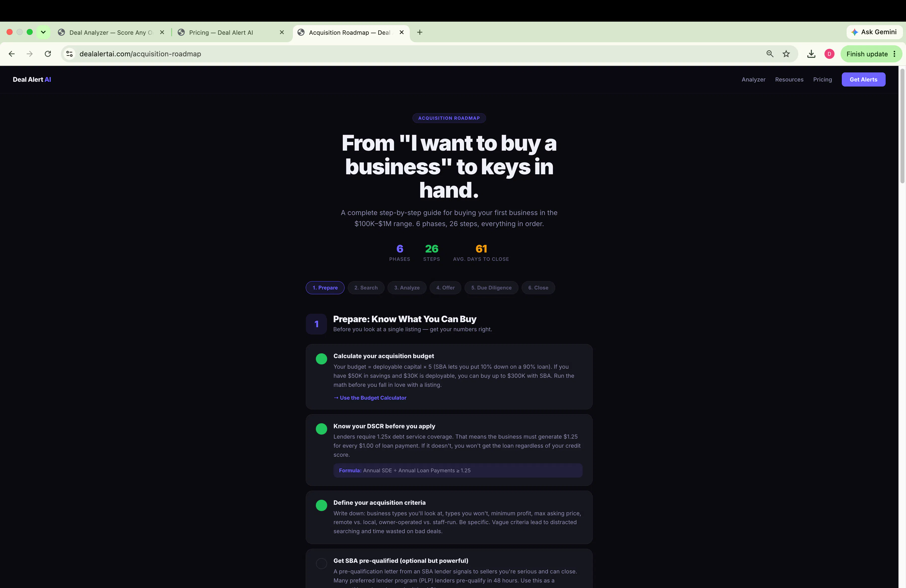Click the browser back arrow
The height and width of the screenshot is (588, 906).
pos(12,54)
